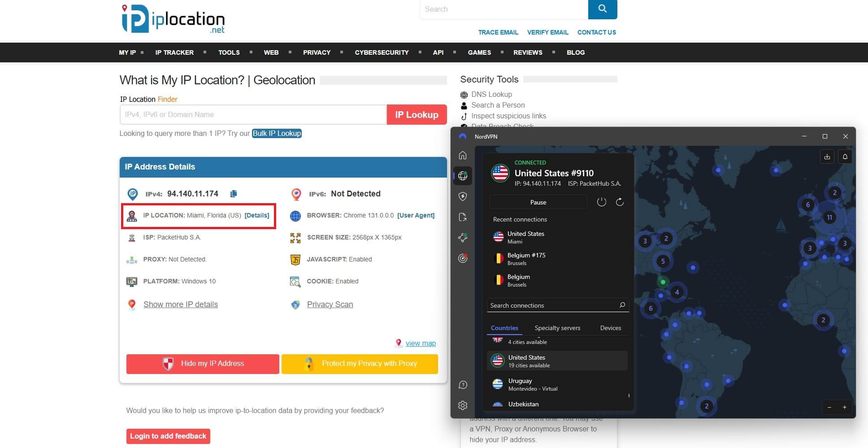Click United States flag in connection status
The height and width of the screenshot is (448, 868).
[x=500, y=173]
